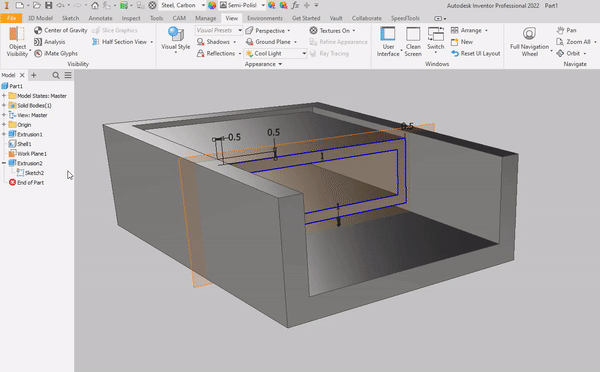Switch to the 3D Model tab
This screenshot has height=372, width=600.
pos(40,18)
